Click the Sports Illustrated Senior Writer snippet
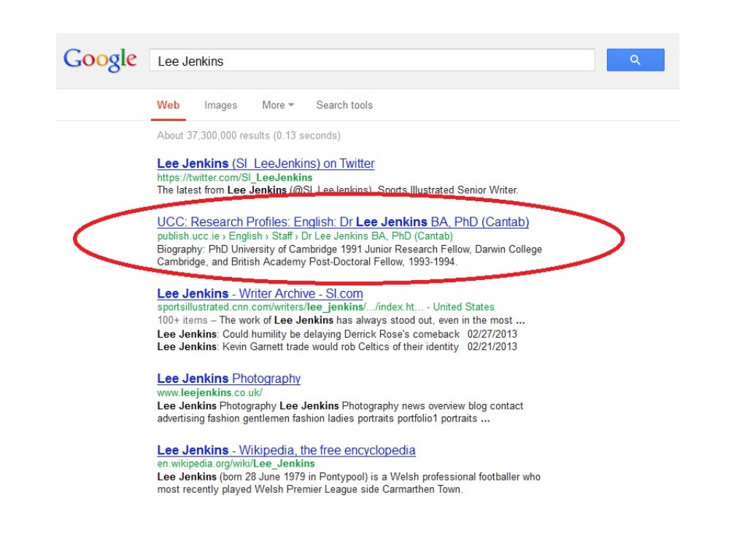This screenshot has width=747, height=560. coord(337,190)
